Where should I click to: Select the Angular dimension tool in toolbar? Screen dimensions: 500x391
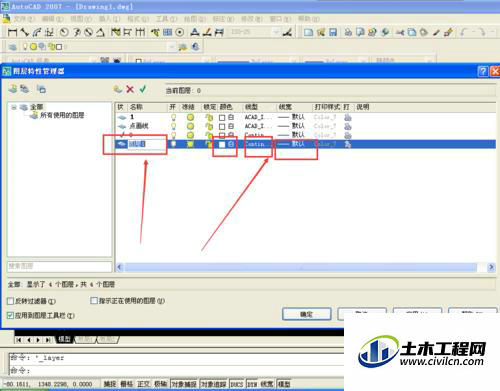(100, 32)
